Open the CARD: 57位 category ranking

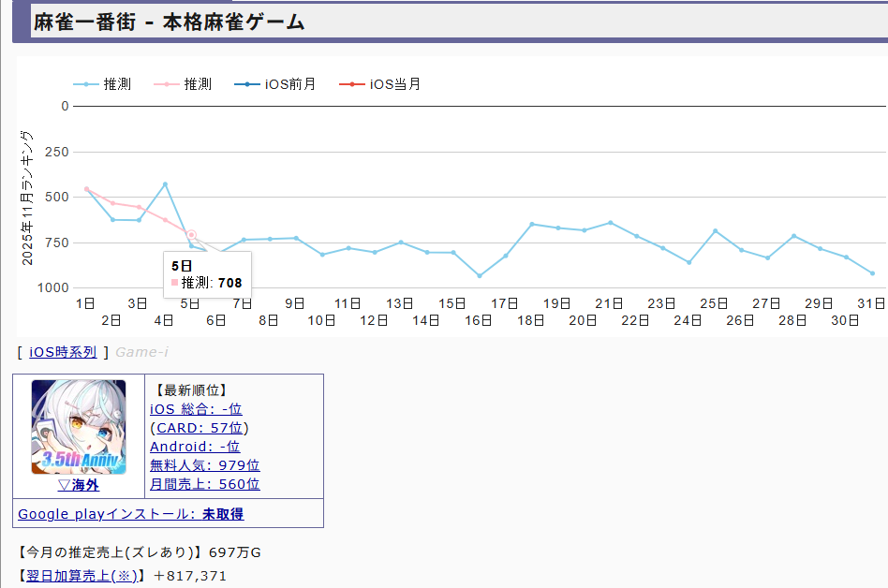tap(200, 428)
